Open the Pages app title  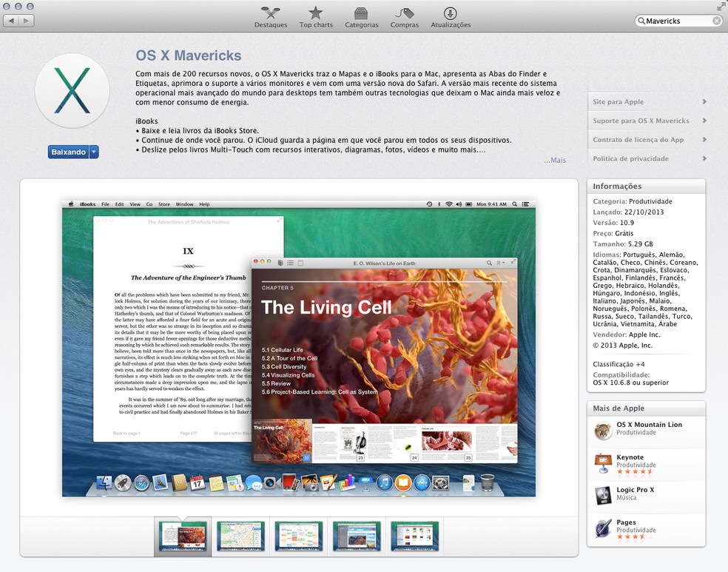[x=627, y=522]
